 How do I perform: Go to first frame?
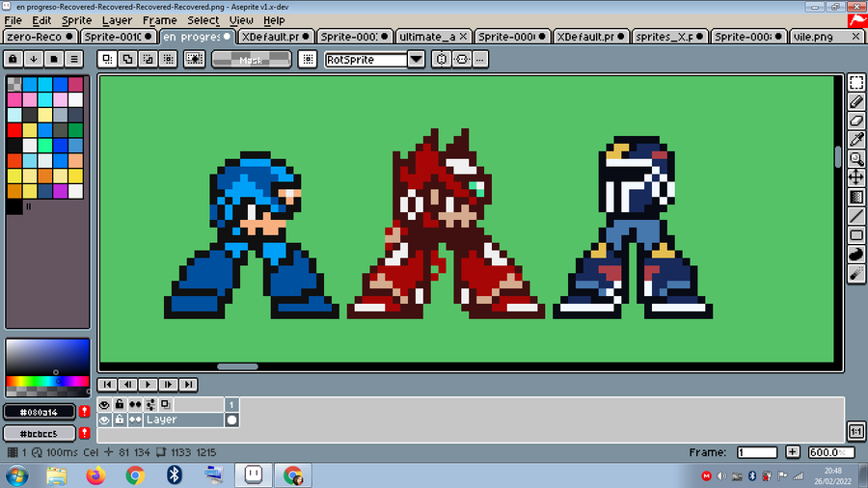pos(107,385)
